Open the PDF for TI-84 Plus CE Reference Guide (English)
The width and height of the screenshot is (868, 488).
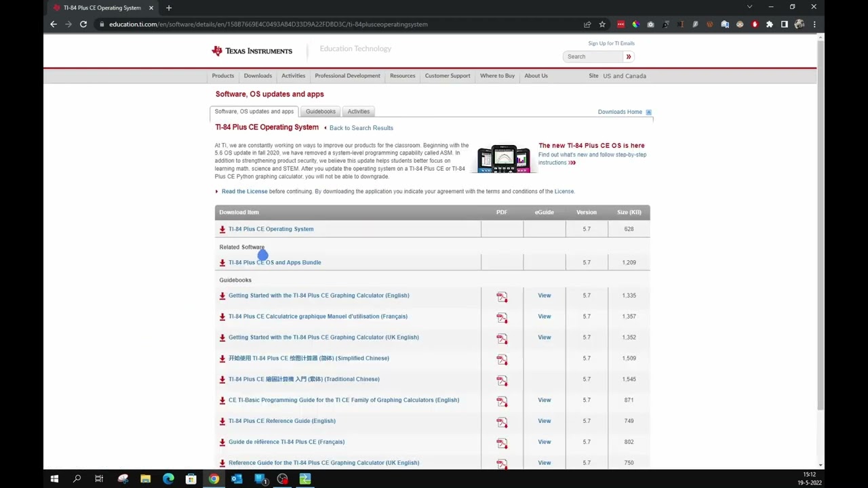[x=502, y=422]
